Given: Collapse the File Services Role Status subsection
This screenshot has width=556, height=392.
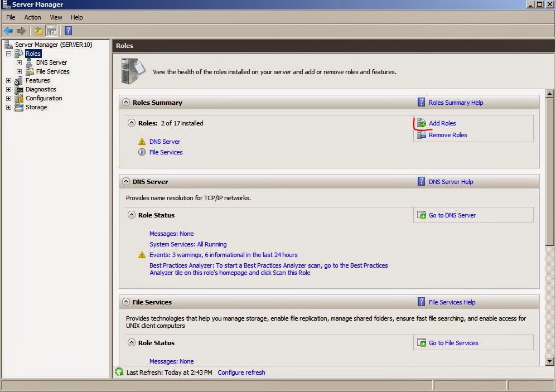Looking at the screenshot, I should (132, 342).
